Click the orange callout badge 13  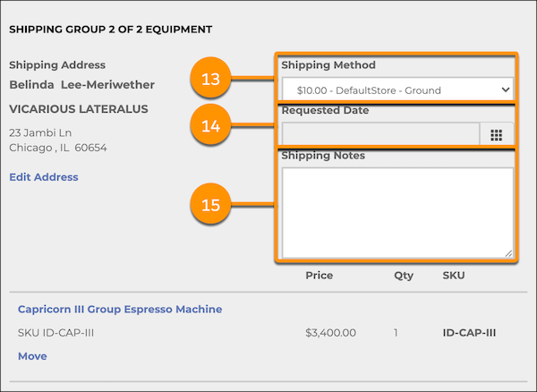click(x=210, y=80)
